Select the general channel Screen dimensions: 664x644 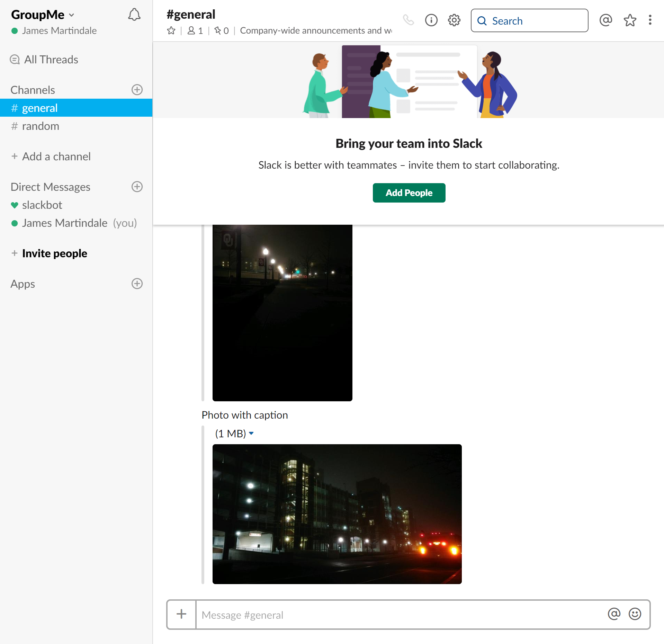[76, 108]
